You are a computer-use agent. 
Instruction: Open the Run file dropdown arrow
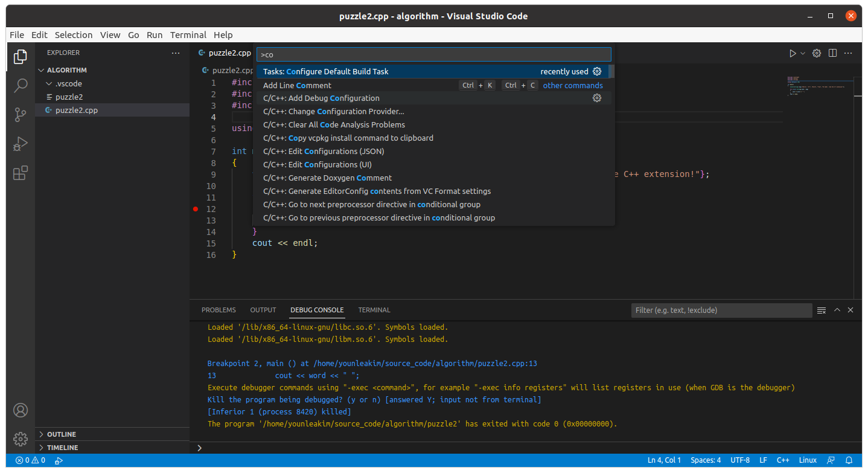(x=803, y=53)
